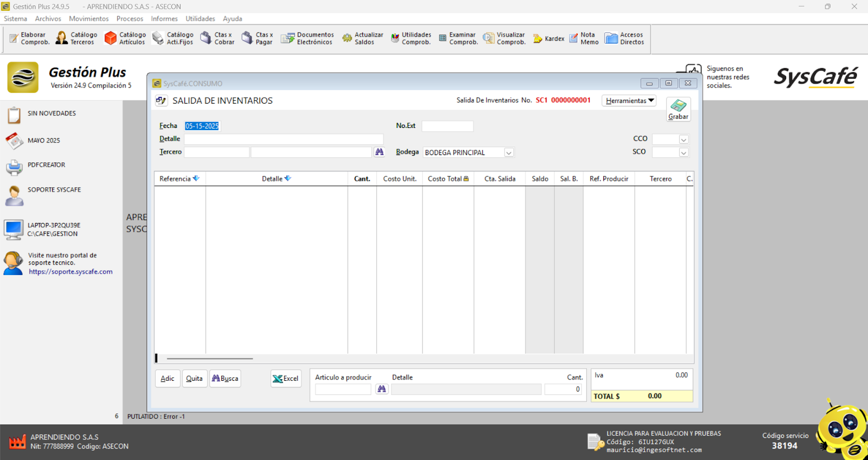Open Nota Memo toolbar icon
The image size is (868, 460).
[x=584, y=39]
